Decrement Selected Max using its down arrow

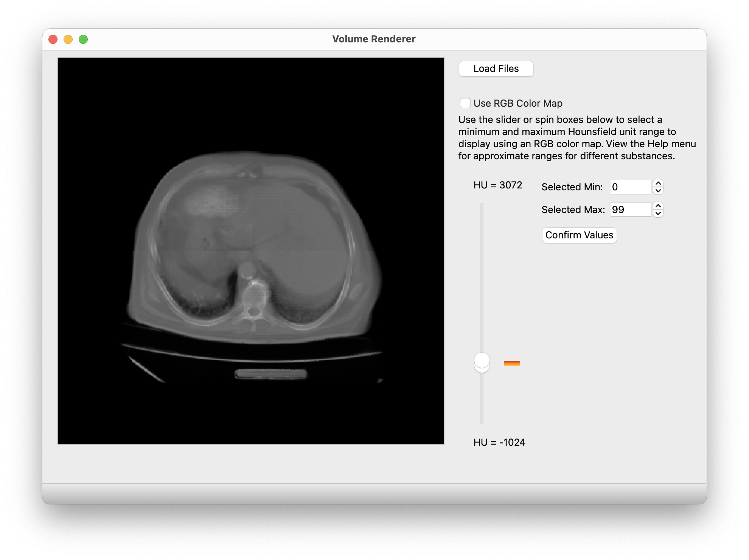pyautogui.click(x=658, y=213)
